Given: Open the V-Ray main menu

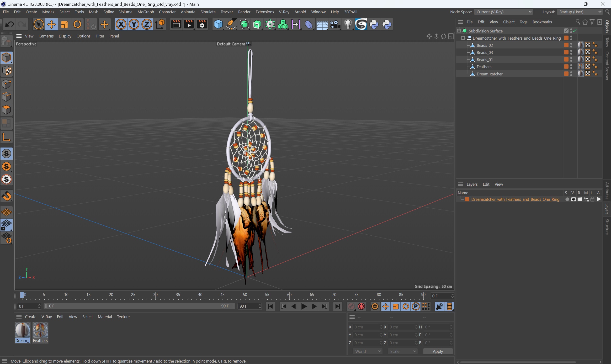Looking at the screenshot, I should [284, 12].
